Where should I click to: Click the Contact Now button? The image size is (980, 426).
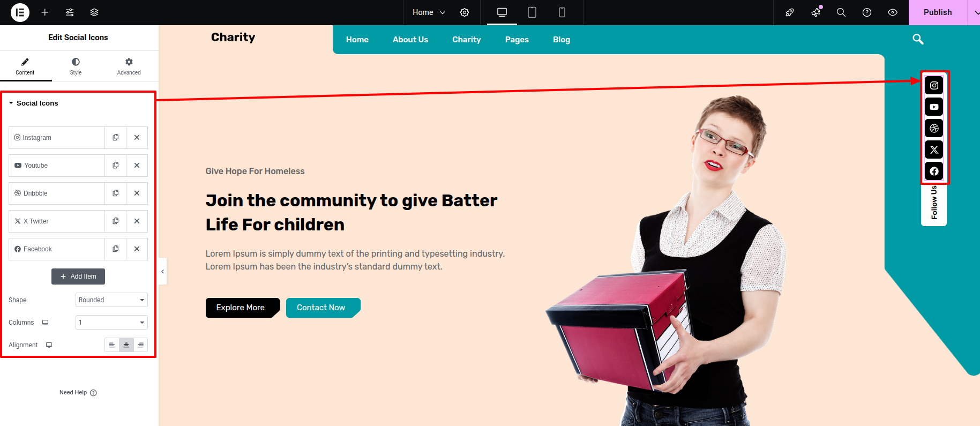(323, 308)
